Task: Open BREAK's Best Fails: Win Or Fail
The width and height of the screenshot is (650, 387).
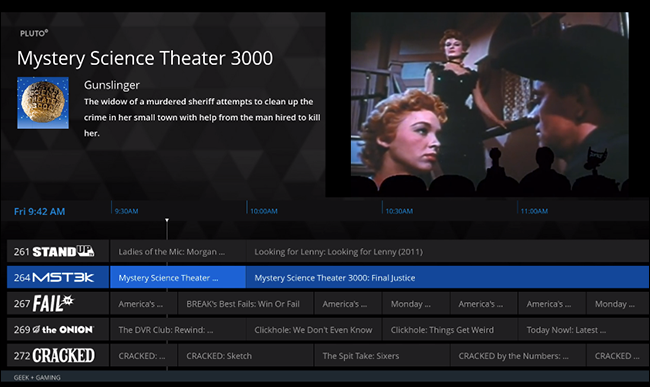Action: coord(245,304)
